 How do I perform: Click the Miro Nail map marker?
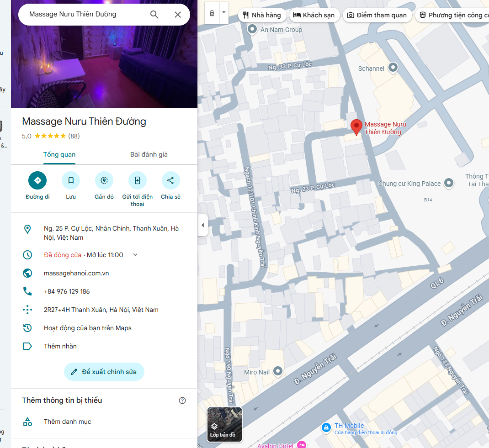tap(277, 371)
